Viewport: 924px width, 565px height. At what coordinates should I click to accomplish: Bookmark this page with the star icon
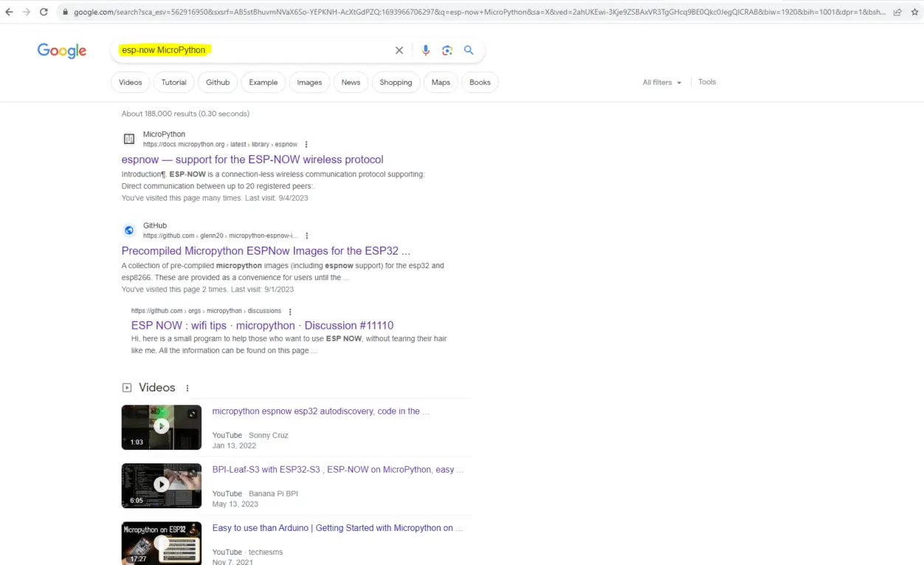tap(914, 12)
